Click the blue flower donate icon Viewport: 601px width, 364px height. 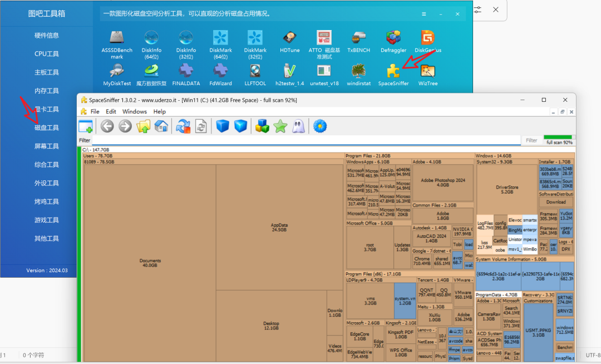(x=320, y=126)
